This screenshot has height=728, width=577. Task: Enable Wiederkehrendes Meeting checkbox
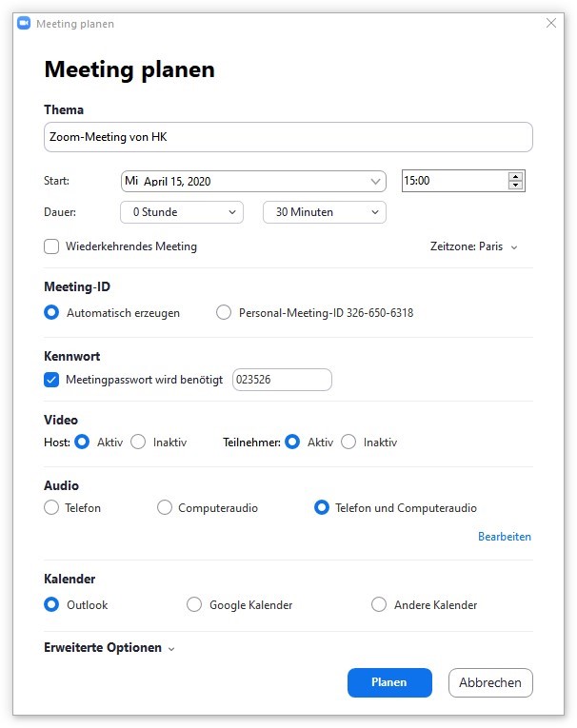[51, 246]
